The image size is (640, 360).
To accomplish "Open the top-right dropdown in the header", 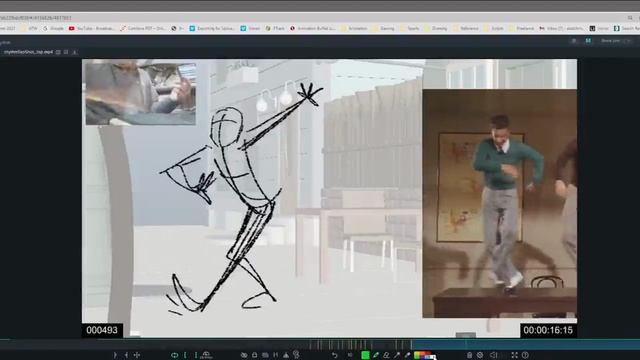I will click(616, 41).
